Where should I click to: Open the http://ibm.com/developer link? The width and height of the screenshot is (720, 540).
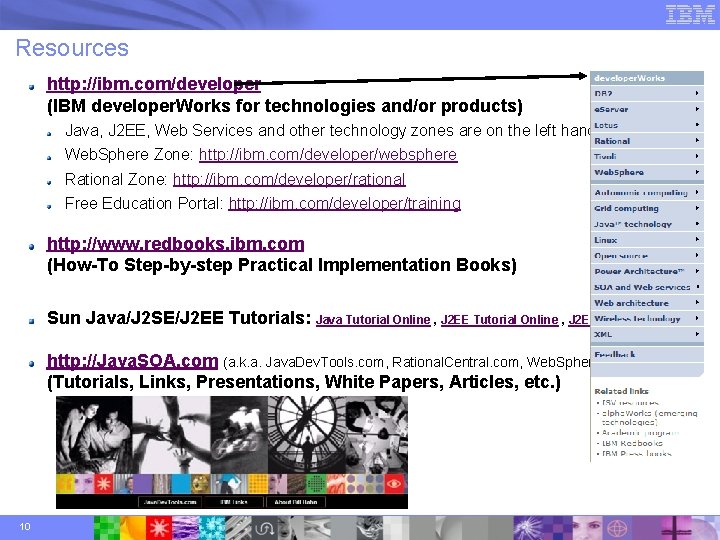click(x=154, y=84)
